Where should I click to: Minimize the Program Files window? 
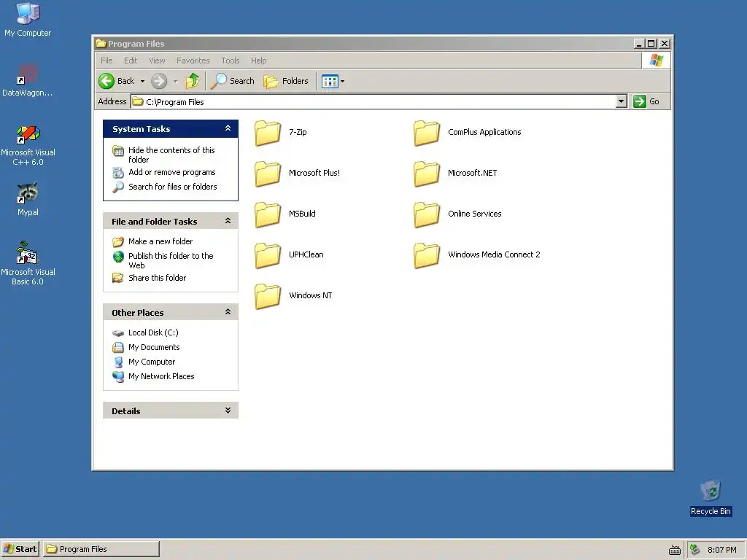point(639,43)
